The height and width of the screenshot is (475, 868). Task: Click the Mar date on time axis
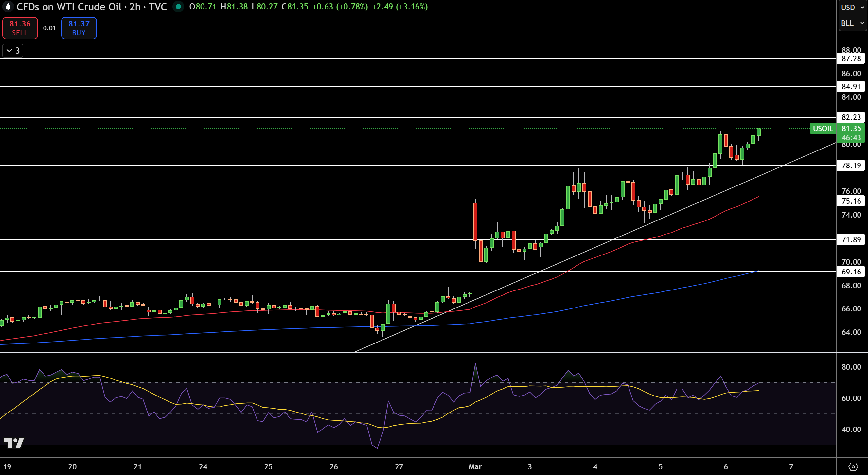(475, 466)
